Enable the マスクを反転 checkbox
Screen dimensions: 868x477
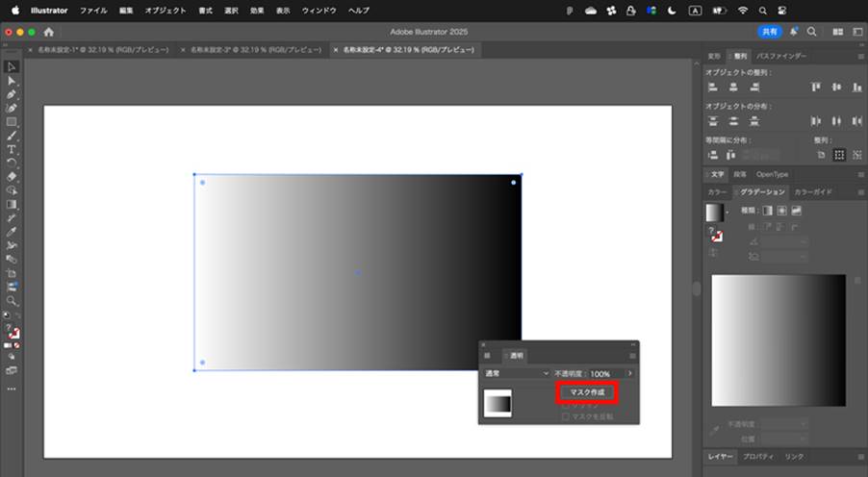pyautogui.click(x=566, y=416)
